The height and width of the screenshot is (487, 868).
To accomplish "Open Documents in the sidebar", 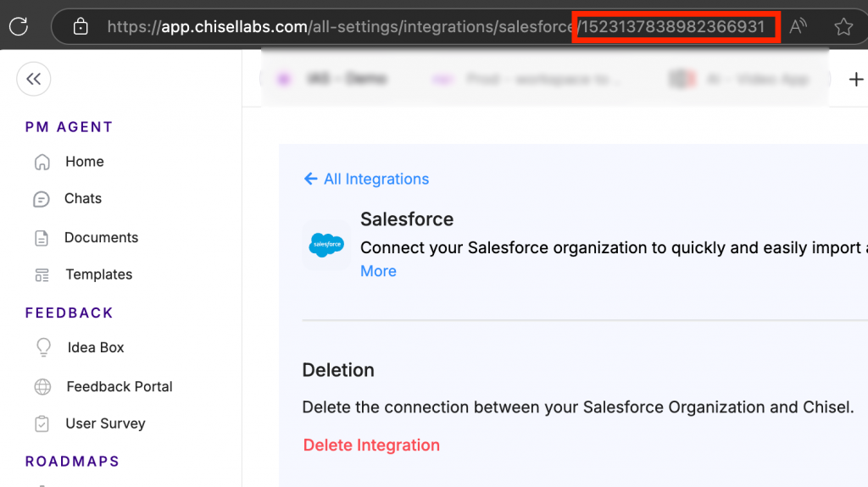I will [x=102, y=237].
